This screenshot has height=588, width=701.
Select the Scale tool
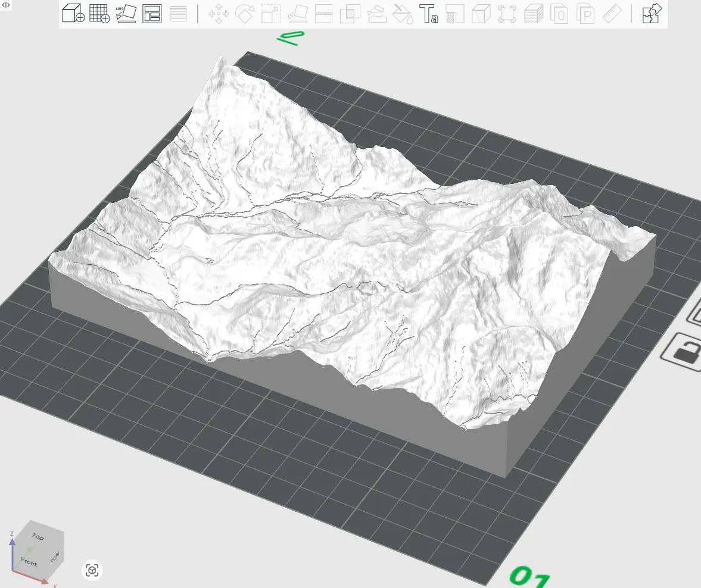coord(271,14)
